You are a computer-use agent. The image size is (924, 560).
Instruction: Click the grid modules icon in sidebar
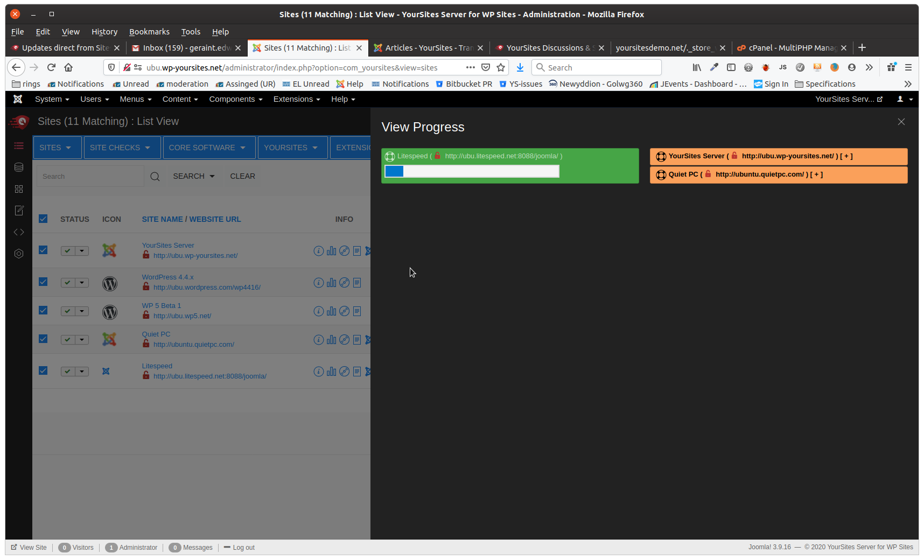[x=19, y=189]
